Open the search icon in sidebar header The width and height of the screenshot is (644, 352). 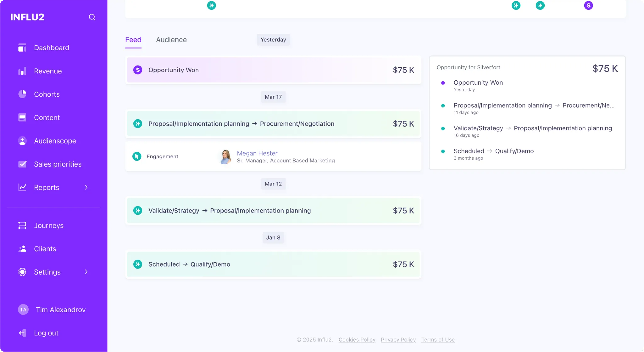(92, 17)
